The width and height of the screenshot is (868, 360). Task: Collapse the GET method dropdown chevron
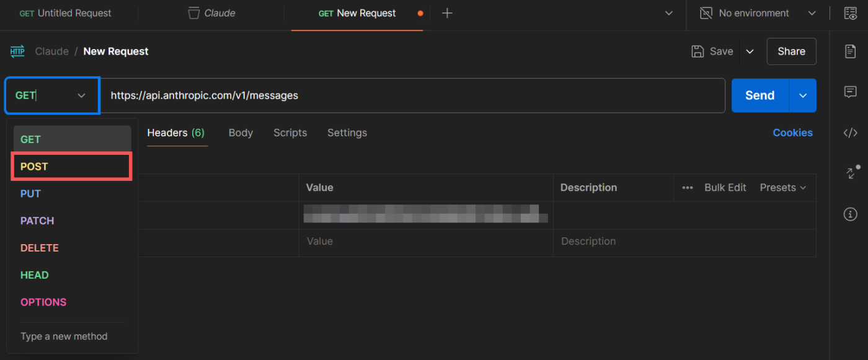(81, 95)
